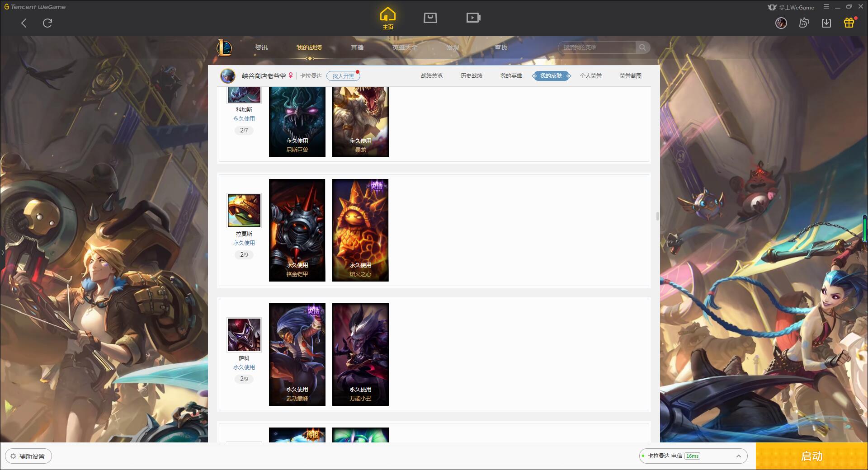Image resolution: width=868 pixels, height=470 pixels.
Task: Switch to 资讯 news tab
Action: (261, 47)
